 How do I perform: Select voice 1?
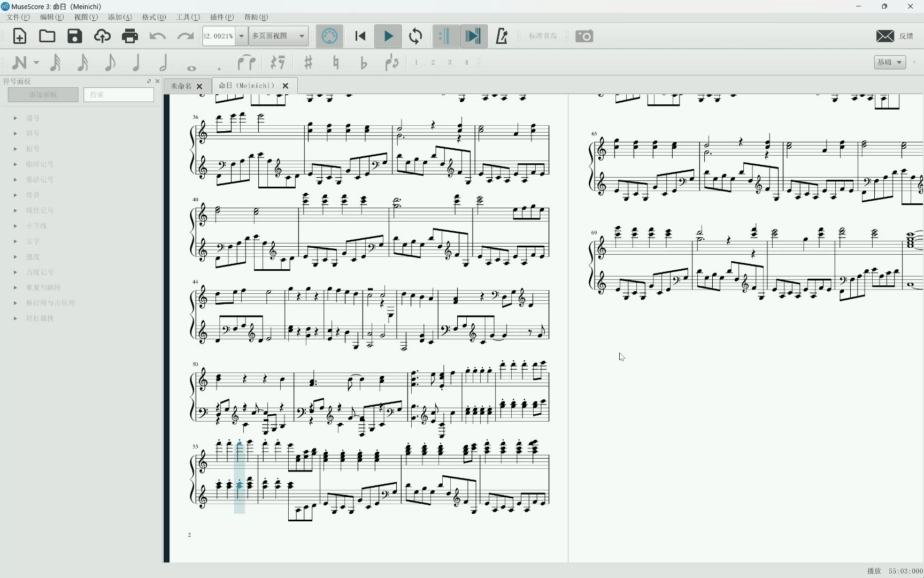pos(417,63)
